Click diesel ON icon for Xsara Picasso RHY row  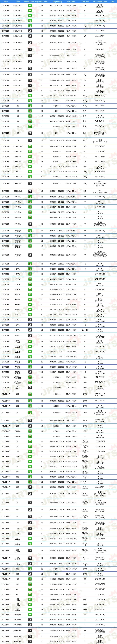click(30, 387)
